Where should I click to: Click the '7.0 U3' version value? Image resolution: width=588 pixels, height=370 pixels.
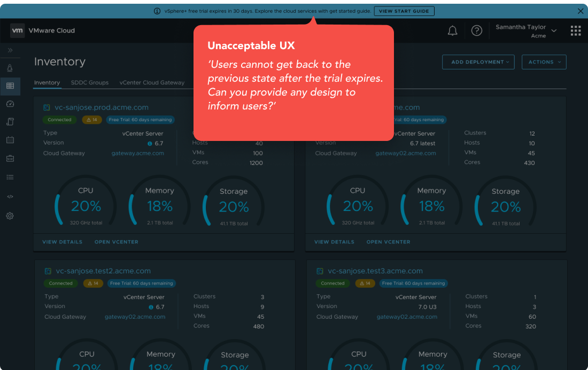[427, 307]
